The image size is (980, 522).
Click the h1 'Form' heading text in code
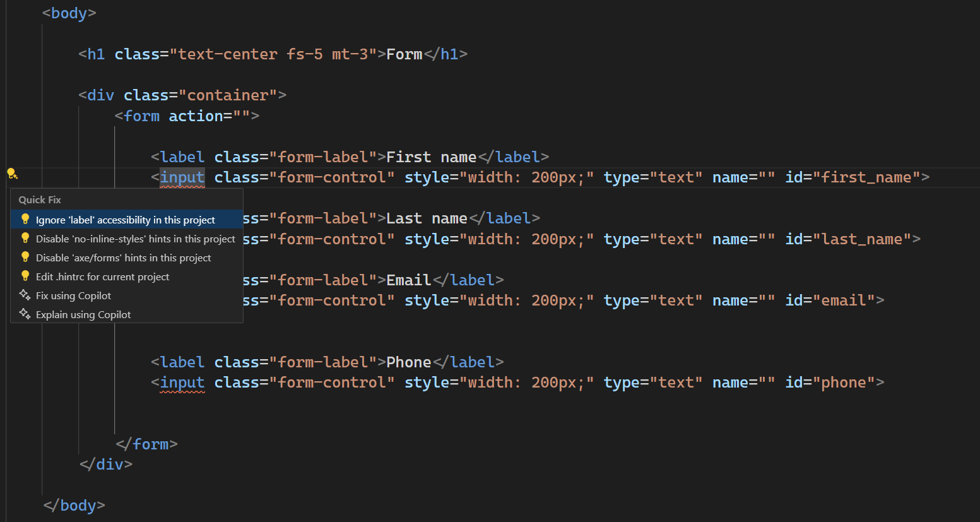click(x=404, y=54)
